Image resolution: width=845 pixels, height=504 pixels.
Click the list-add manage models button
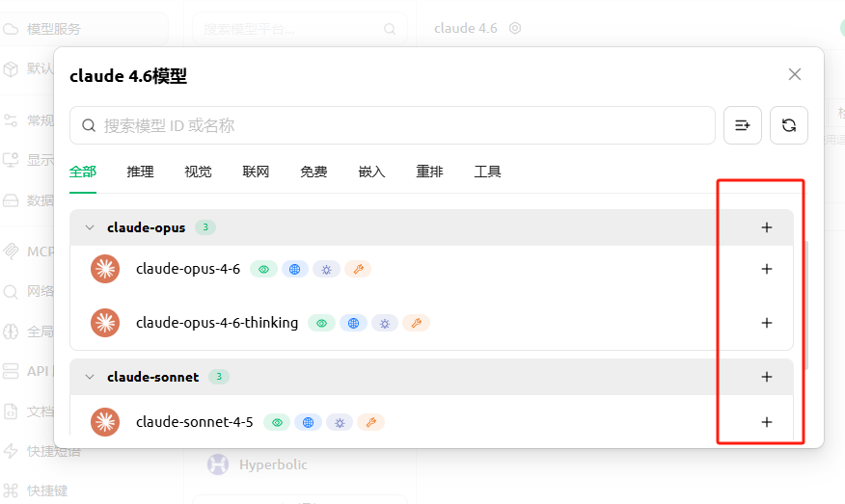tap(743, 125)
